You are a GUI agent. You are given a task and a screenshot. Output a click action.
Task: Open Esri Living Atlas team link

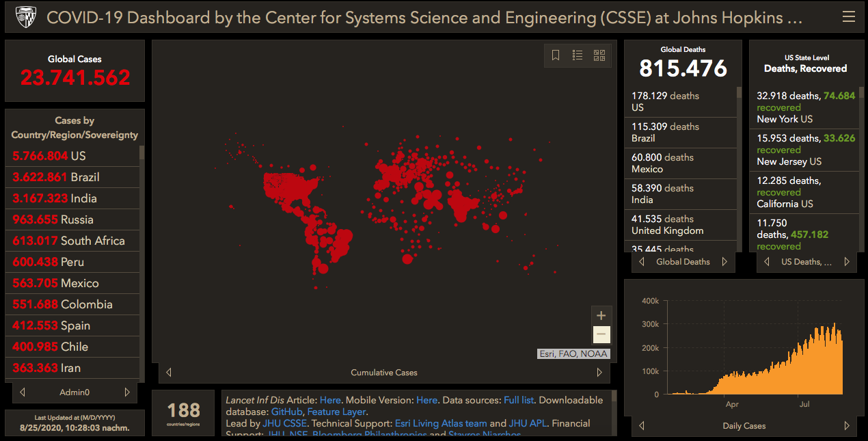(441, 423)
